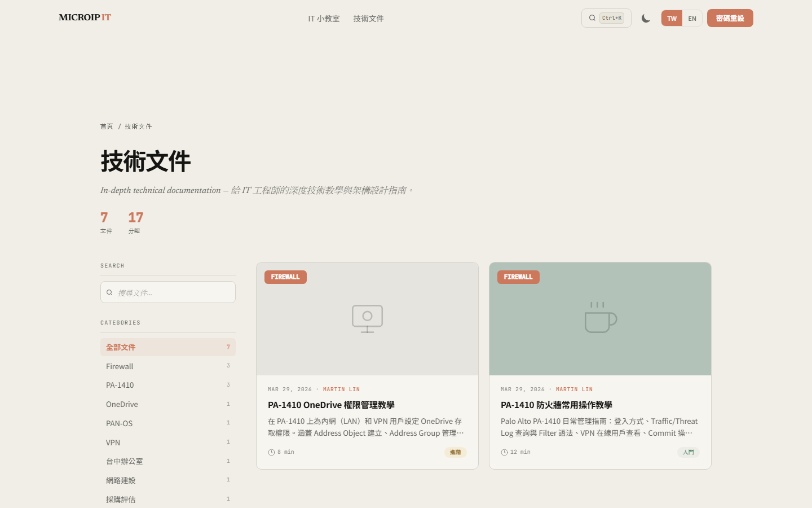
Task: Filter by Firewall category
Action: point(168,366)
